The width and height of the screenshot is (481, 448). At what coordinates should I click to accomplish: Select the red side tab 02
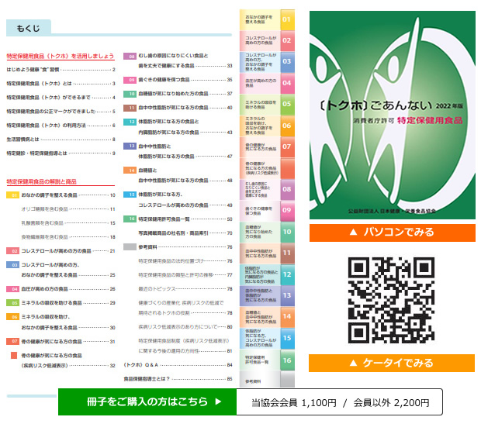tap(267, 41)
